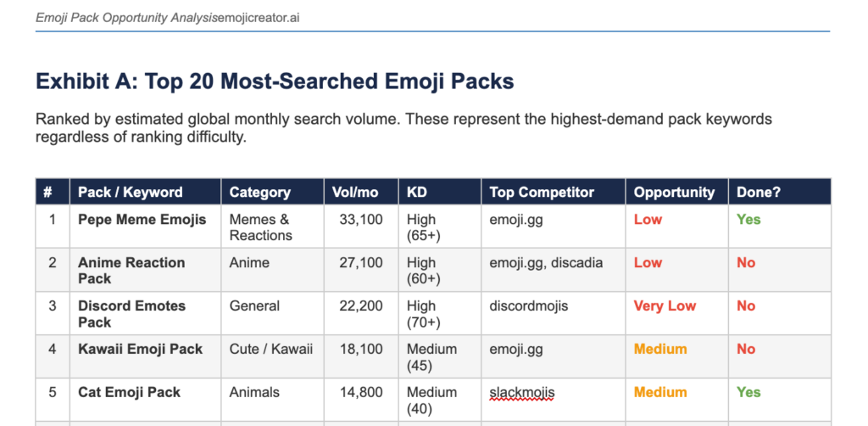Click the 'Opportunity' column header
868x426 pixels.
coord(674,193)
